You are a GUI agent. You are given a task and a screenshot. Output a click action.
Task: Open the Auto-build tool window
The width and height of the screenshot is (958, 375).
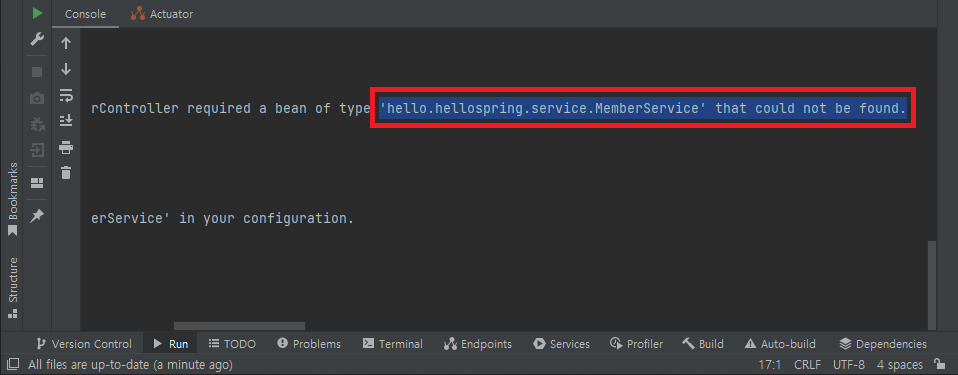(x=781, y=344)
